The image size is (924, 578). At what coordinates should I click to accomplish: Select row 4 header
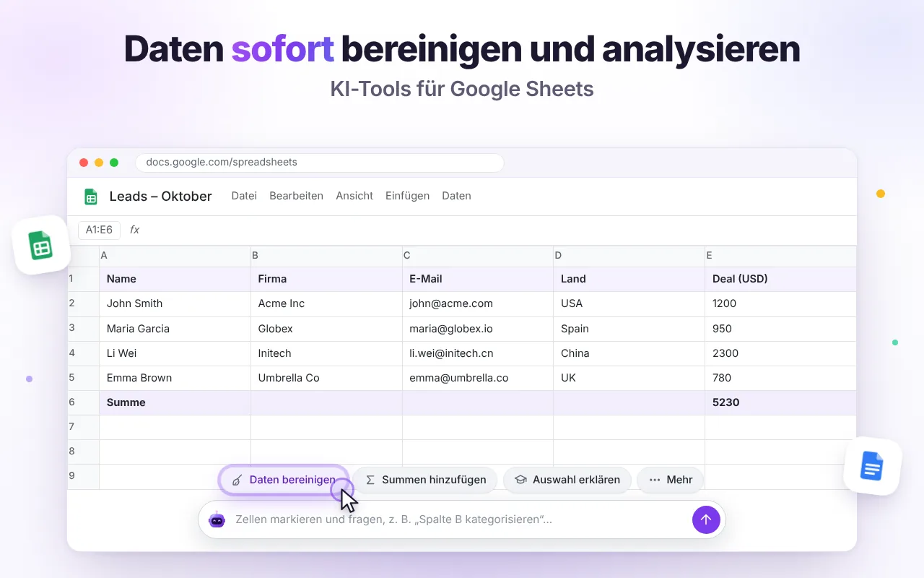tap(84, 353)
